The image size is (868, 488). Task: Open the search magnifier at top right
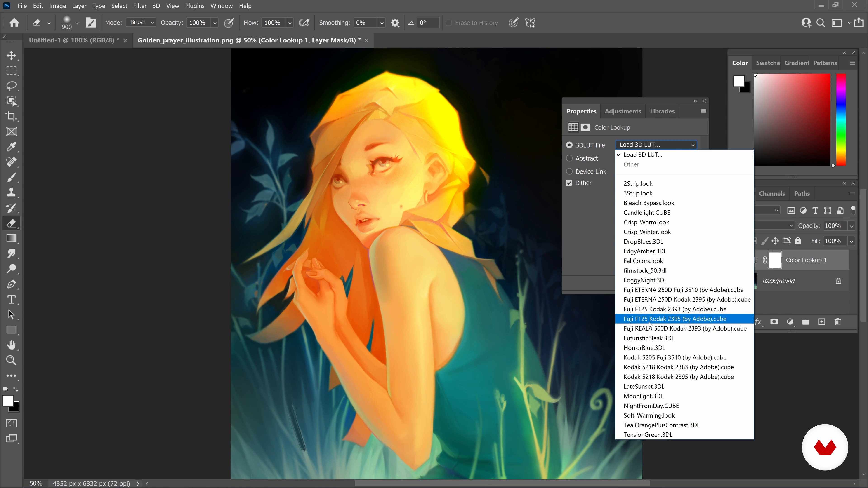pyautogui.click(x=821, y=23)
